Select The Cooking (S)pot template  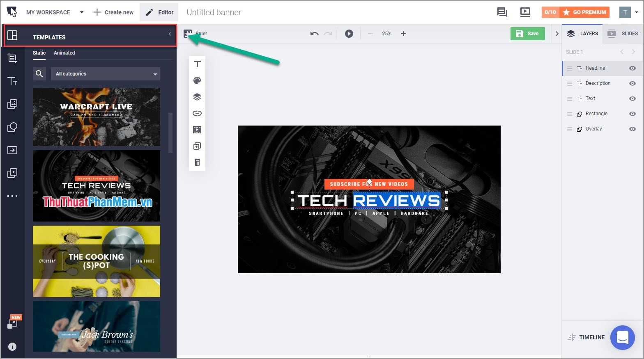pos(97,261)
